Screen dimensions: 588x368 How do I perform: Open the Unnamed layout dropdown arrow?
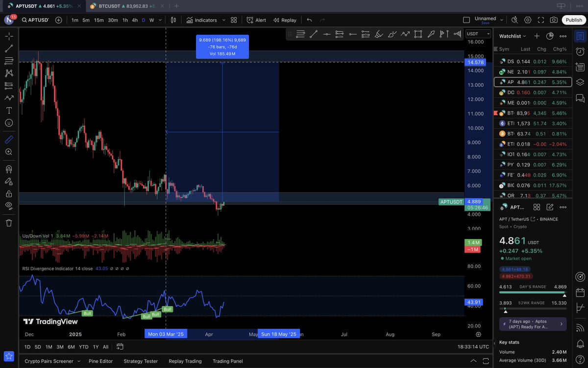[501, 20]
